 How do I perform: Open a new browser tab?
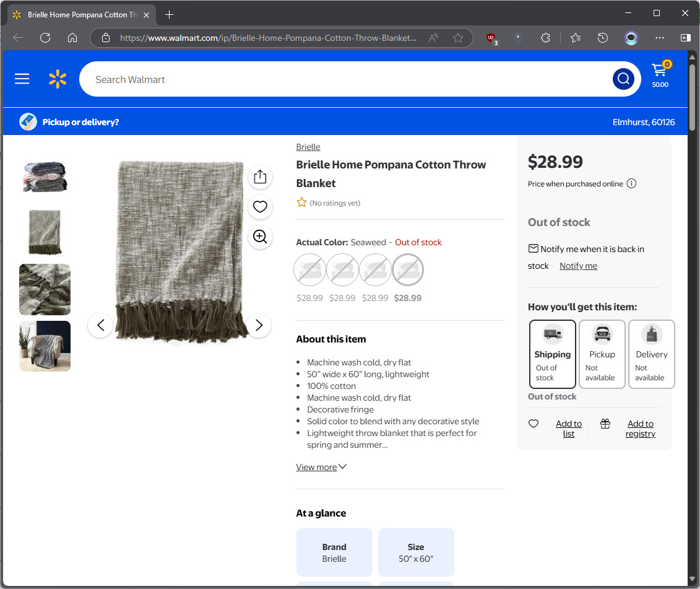(169, 15)
